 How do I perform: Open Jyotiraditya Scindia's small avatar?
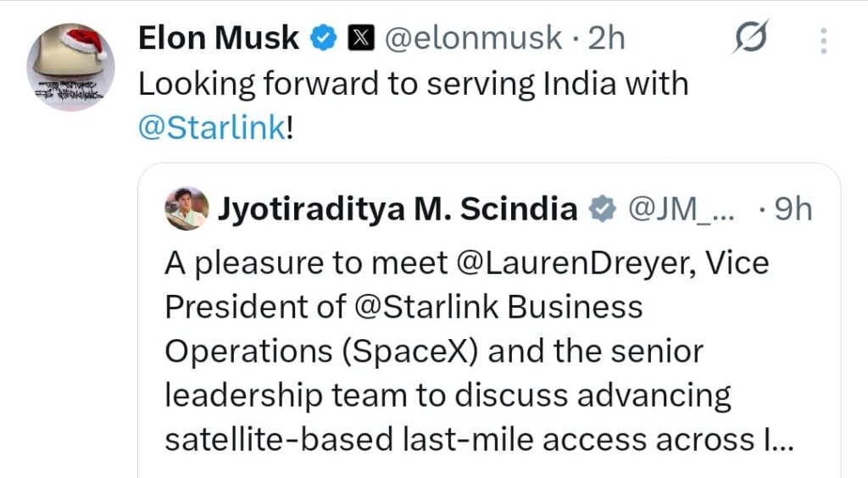pyautogui.click(x=186, y=208)
